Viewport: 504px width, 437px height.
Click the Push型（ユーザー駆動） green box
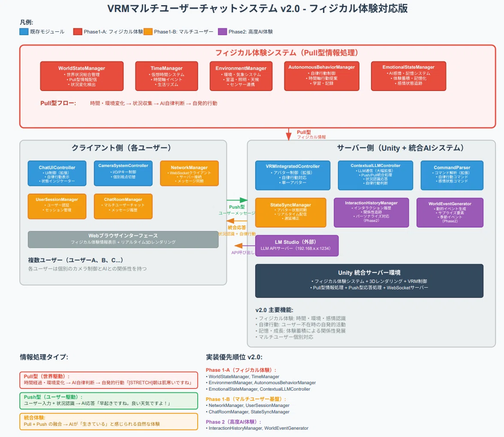[x=109, y=401]
